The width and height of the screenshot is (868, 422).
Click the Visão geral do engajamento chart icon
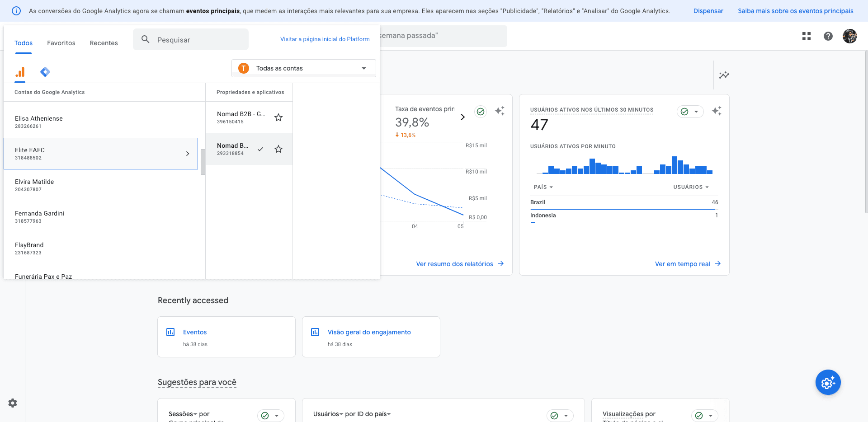click(315, 332)
